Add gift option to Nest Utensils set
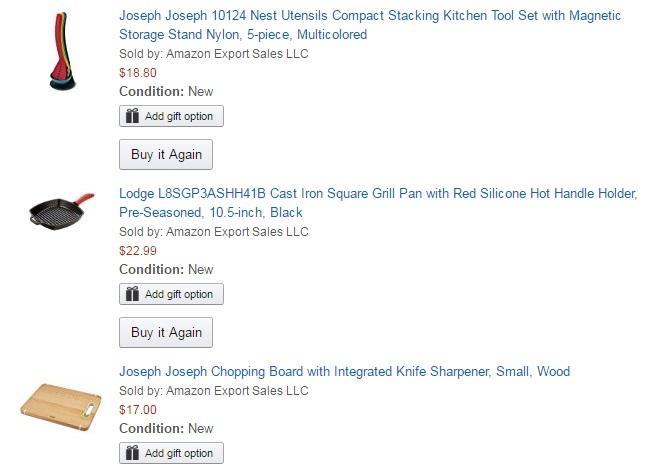Viewport: 659px width, 475px height. point(178,116)
